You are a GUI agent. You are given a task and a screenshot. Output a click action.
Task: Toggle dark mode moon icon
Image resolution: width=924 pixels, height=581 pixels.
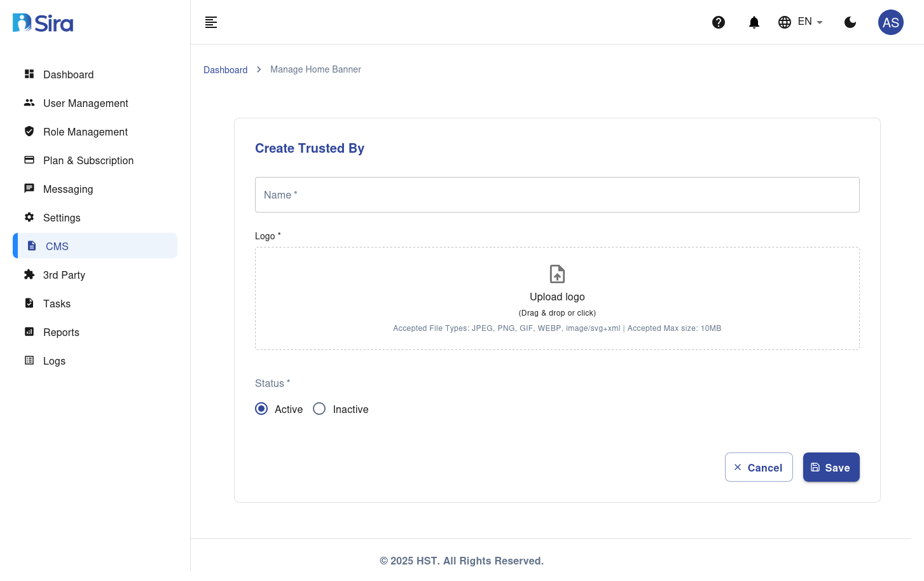point(850,22)
